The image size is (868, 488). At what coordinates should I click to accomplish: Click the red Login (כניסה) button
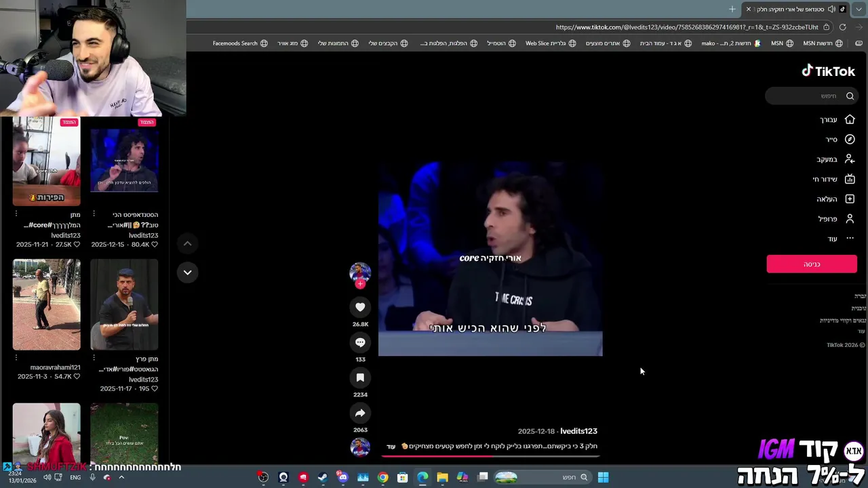click(x=812, y=264)
